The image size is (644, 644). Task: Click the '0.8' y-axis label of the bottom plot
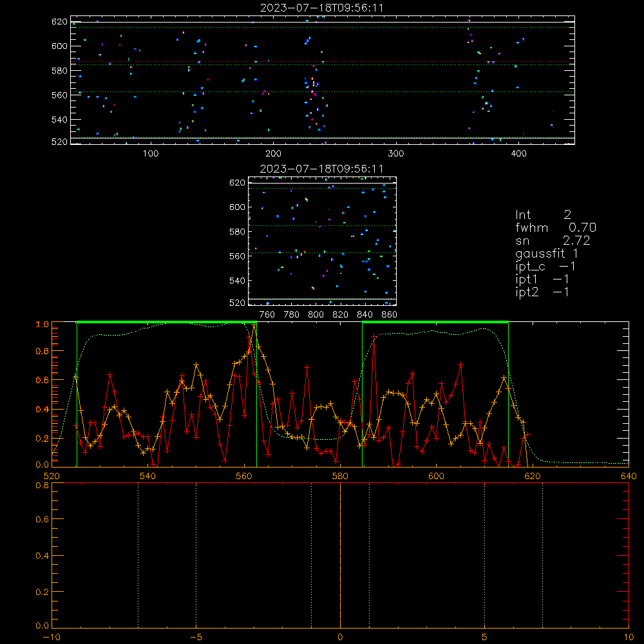coord(43,486)
